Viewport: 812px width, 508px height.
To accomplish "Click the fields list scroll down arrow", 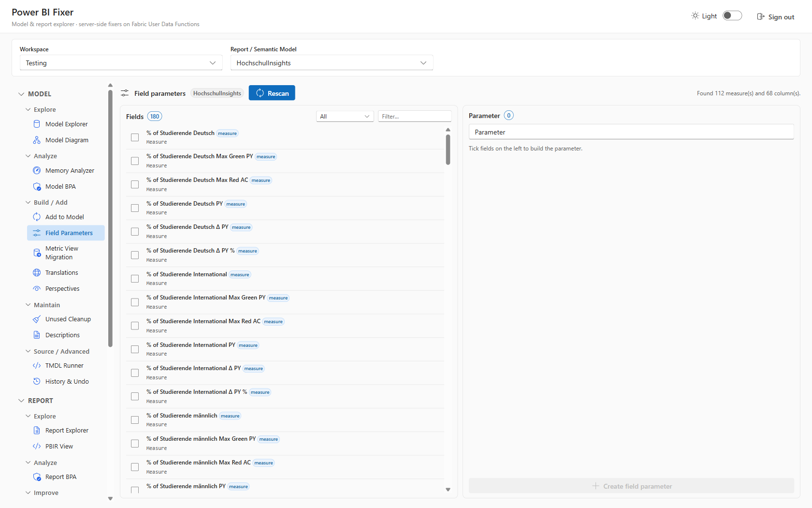I will click(448, 490).
